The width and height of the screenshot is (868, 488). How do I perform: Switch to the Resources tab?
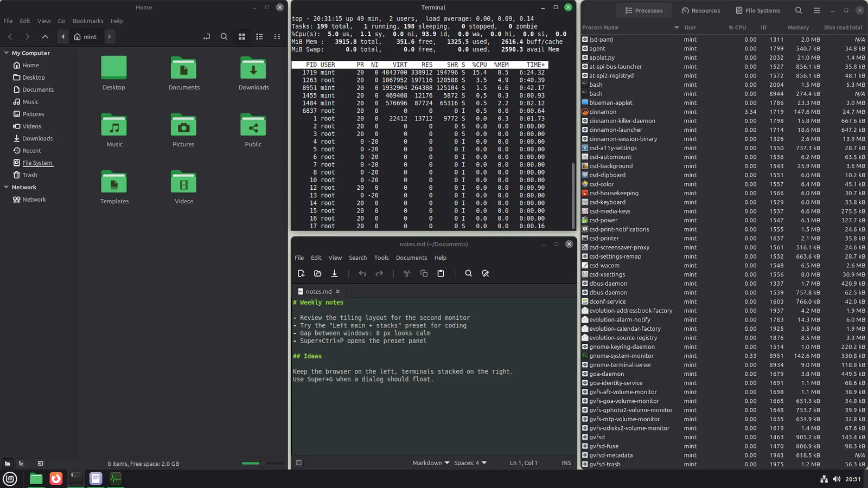coord(701,10)
